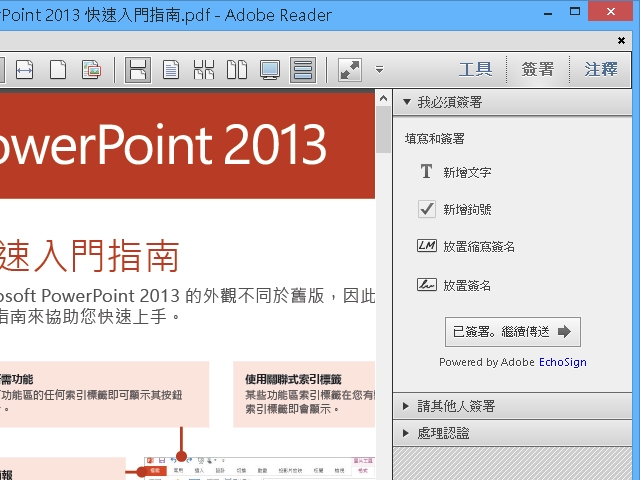
Task: Close the Adobe Reader window
Action: click(x=611, y=11)
